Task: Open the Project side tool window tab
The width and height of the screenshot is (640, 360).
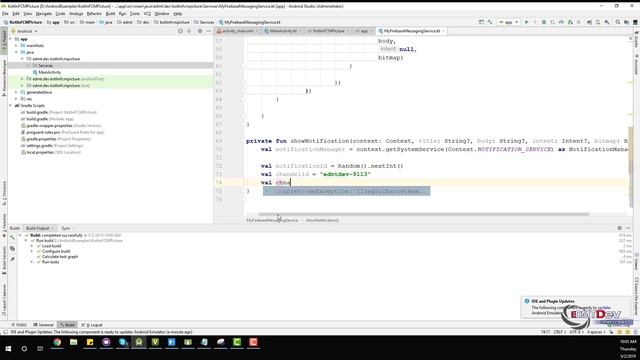Action: (x=4, y=40)
